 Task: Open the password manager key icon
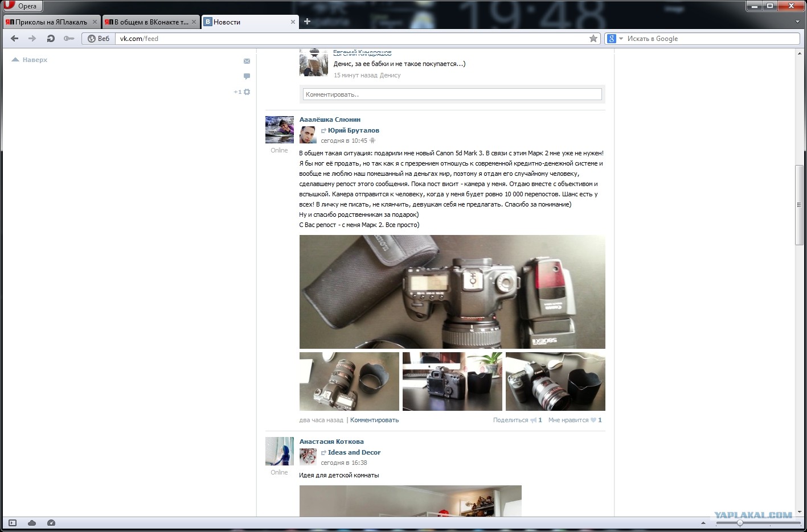[x=69, y=39]
